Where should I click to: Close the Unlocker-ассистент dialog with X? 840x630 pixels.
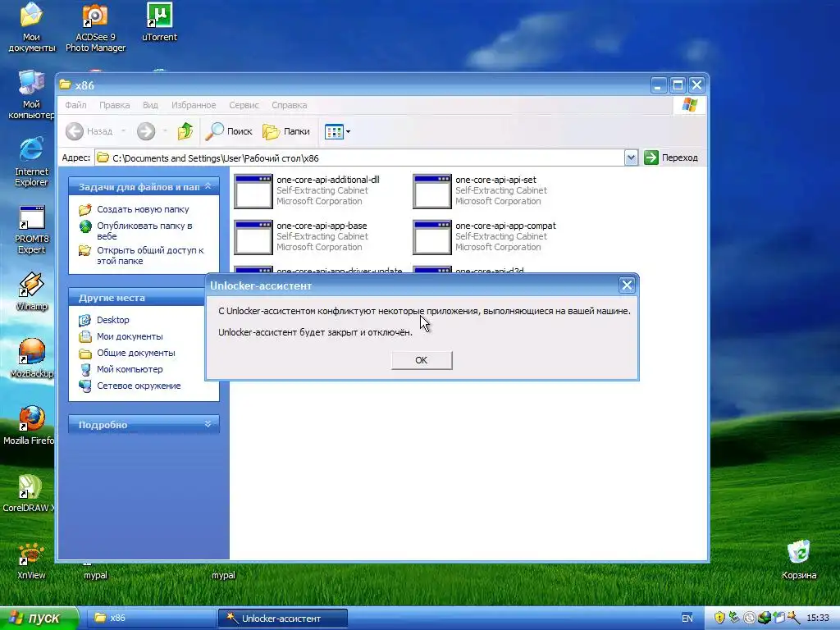click(627, 285)
